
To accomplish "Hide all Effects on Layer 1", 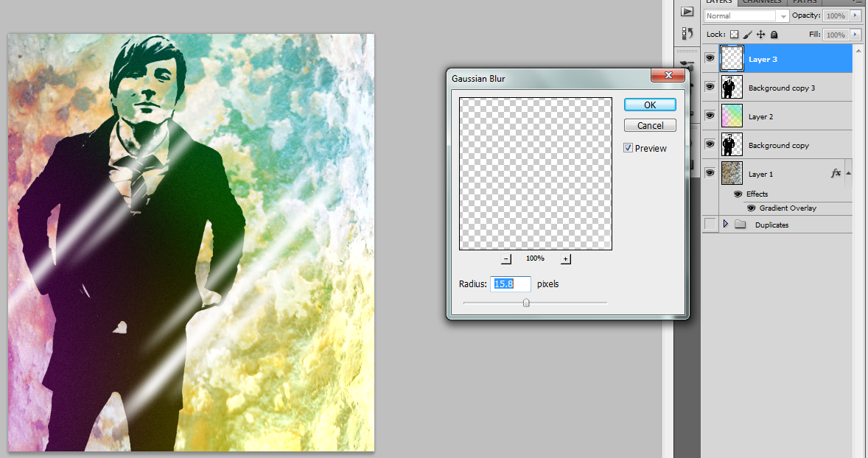I will [738, 194].
